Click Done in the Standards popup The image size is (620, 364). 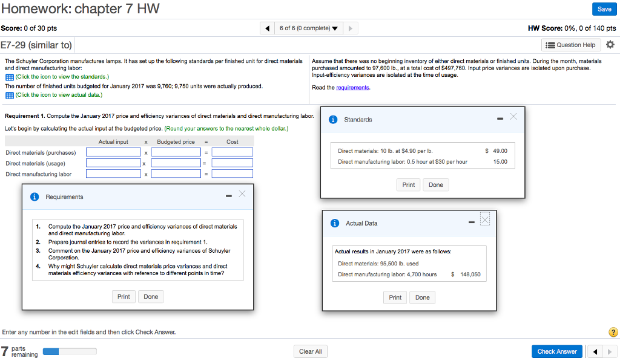(435, 185)
